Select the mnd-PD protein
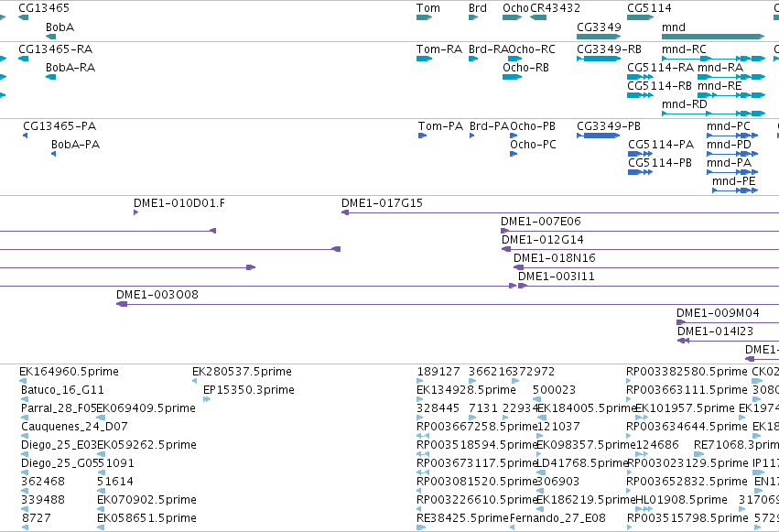Screen dimensions: 779x532 (732, 154)
